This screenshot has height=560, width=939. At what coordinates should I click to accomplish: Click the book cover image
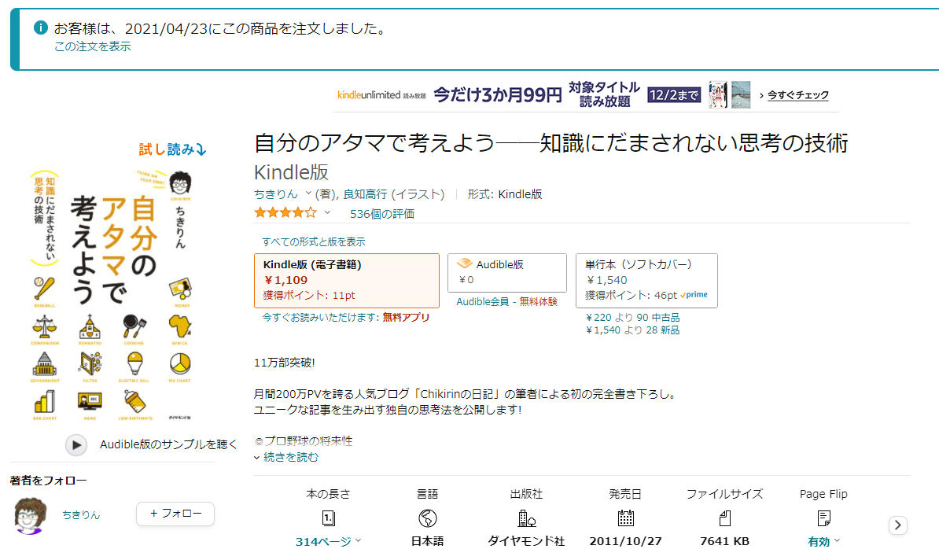(112, 295)
